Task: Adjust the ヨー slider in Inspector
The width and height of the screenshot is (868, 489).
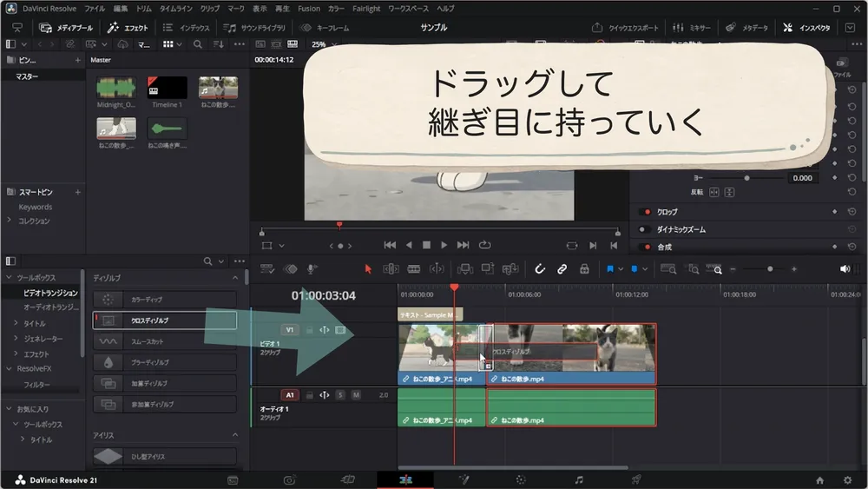Action: pos(746,178)
